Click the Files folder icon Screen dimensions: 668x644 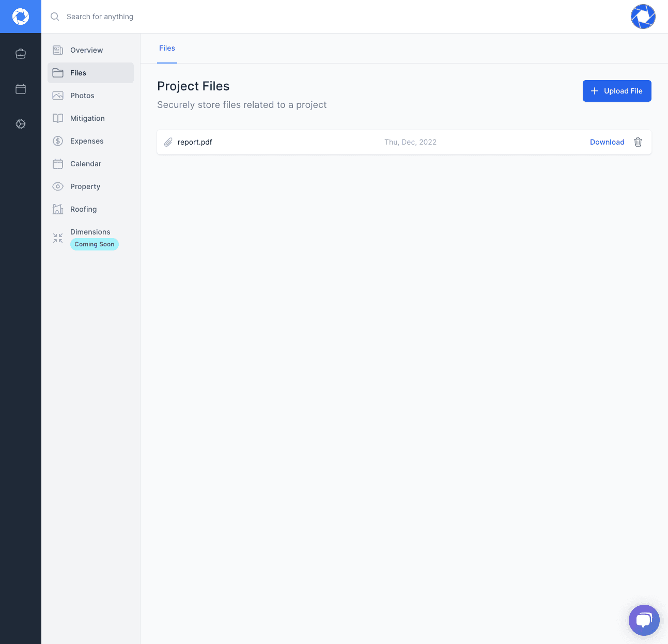(58, 73)
